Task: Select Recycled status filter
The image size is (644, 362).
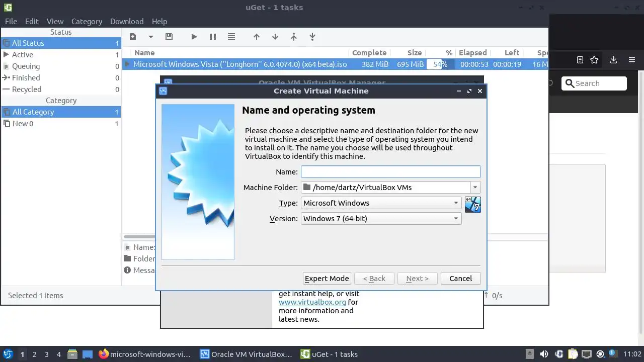Action: (61, 89)
